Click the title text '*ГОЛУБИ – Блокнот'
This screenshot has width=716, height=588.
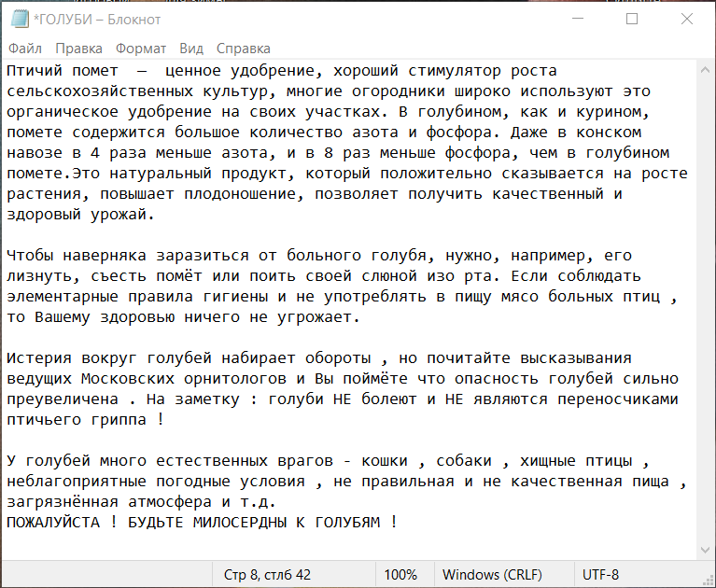pos(97,20)
